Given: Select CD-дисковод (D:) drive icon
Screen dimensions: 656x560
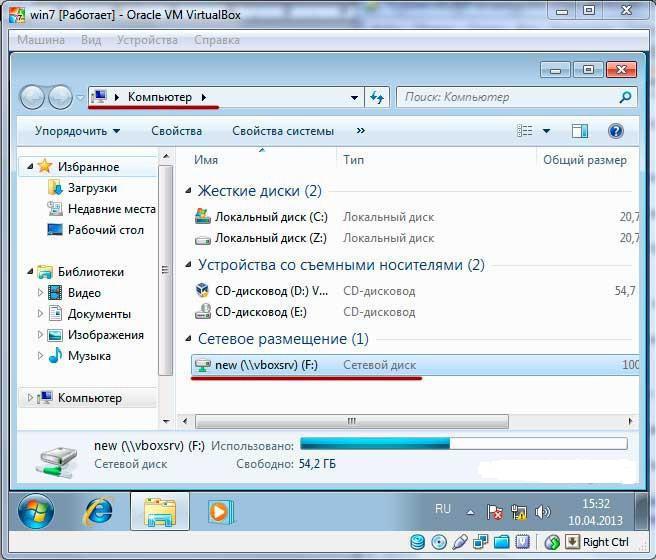Looking at the screenshot, I should tap(203, 290).
